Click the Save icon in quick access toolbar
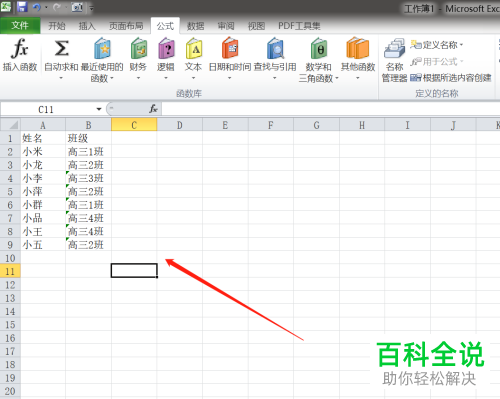Screen dimensions: 500x399 (x=22, y=7)
